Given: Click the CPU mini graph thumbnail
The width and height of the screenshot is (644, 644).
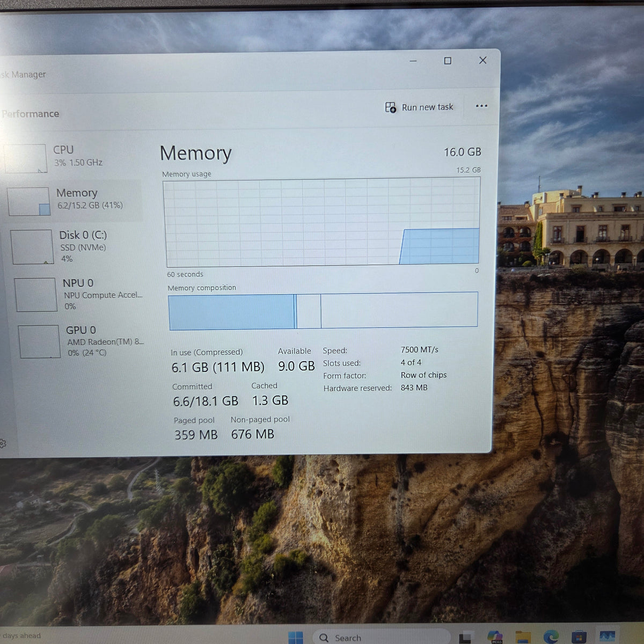Looking at the screenshot, I should pyautogui.click(x=25, y=158).
